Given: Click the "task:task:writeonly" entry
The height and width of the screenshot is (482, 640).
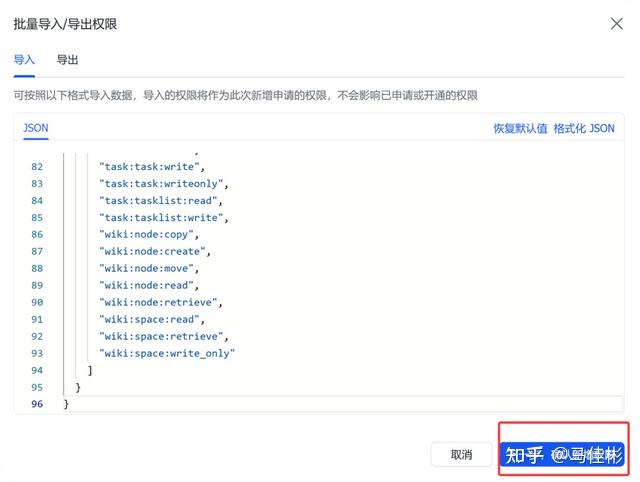Looking at the screenshot, I should pos(165,183).
